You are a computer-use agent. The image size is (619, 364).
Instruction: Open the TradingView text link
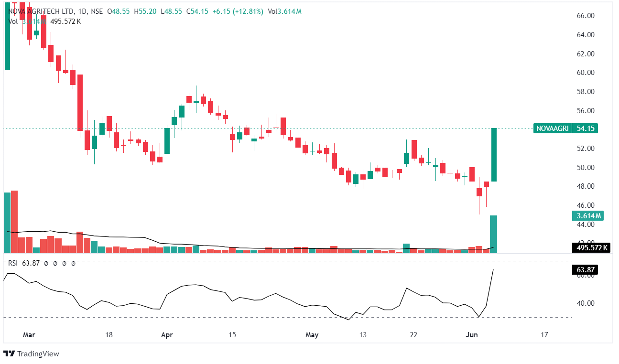click(x=38, y=354)
